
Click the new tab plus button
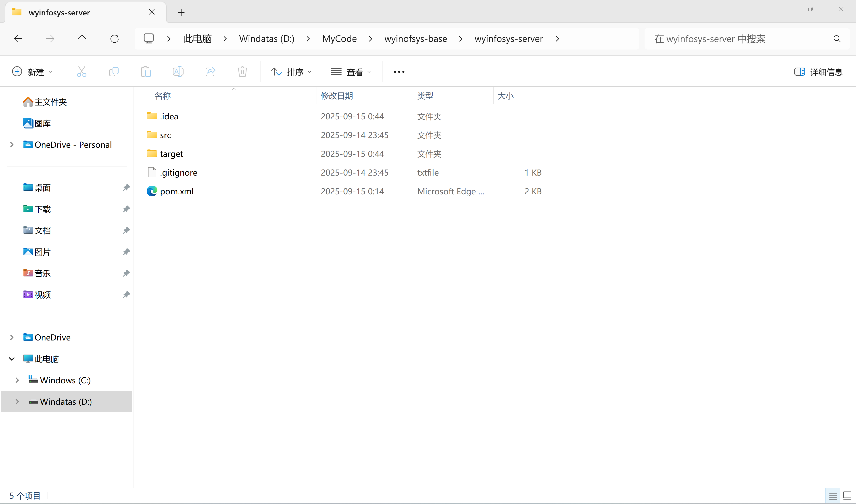[181, 12]
